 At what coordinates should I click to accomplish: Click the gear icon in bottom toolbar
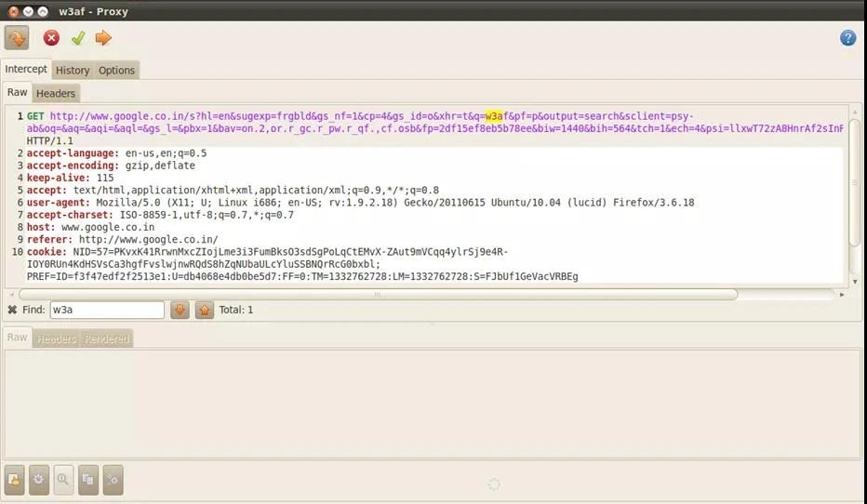[x=39, y=480]
